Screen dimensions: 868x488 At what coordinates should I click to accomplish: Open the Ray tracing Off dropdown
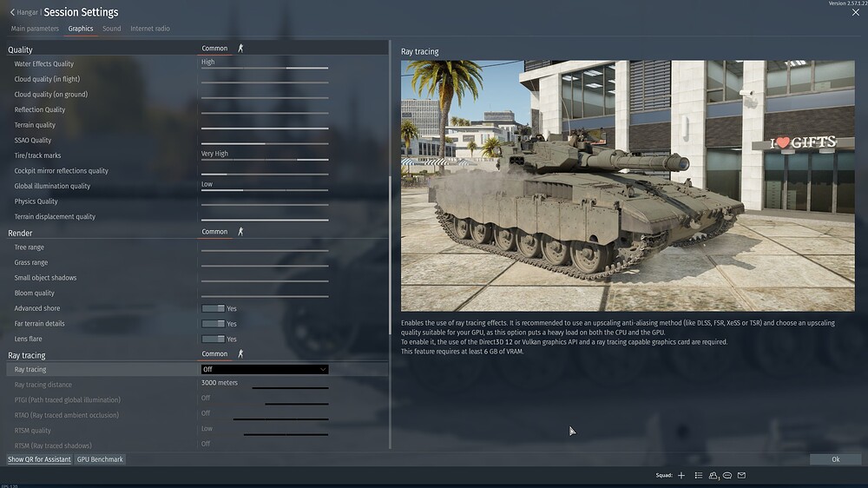(265, 369)
